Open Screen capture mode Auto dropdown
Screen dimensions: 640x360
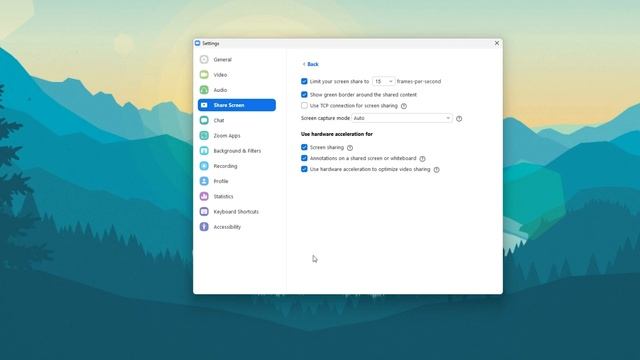click(402, 118)
